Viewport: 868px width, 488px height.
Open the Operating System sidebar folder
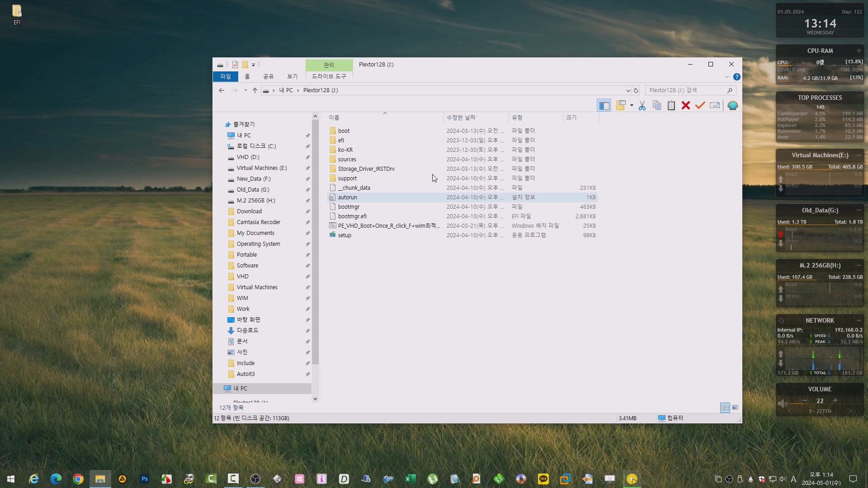click(x=258, y=244)
